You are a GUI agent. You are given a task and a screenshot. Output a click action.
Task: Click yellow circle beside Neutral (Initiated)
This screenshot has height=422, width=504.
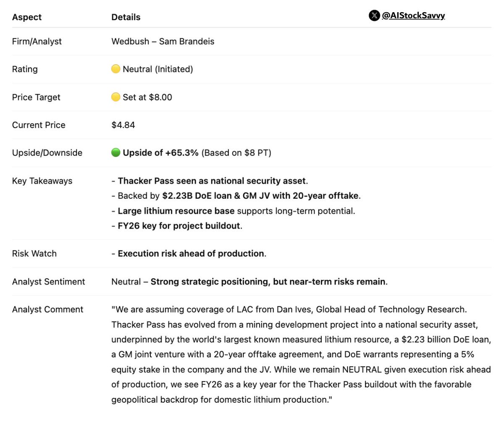coord(116,69)
